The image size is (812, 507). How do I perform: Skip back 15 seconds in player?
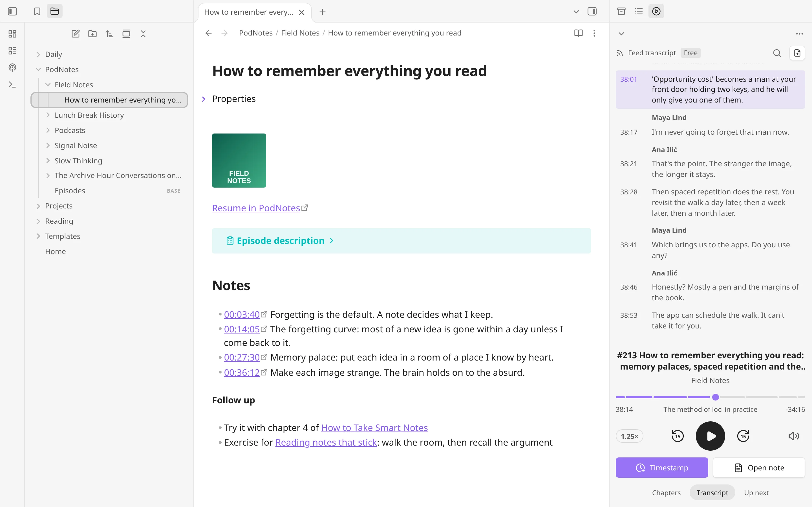pyautogui.click(x=678, y=436)
